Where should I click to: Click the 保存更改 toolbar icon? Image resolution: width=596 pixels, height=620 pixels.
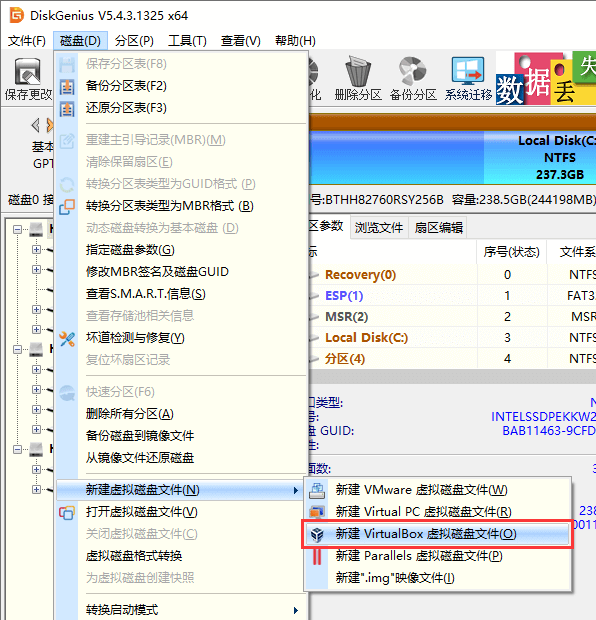[x=27, y=72]
